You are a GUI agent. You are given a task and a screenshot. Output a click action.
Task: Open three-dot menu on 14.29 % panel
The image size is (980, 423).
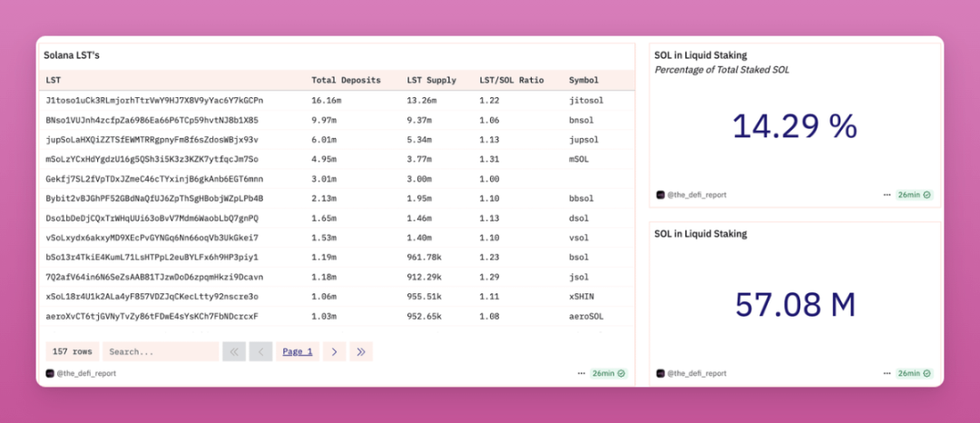(887, 195)
